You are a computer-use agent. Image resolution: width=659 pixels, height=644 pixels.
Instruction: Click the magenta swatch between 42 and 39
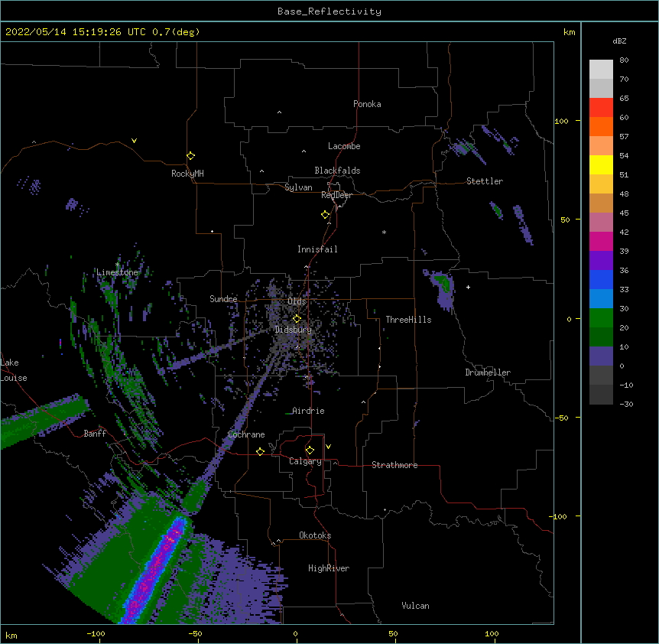(601, 241)
